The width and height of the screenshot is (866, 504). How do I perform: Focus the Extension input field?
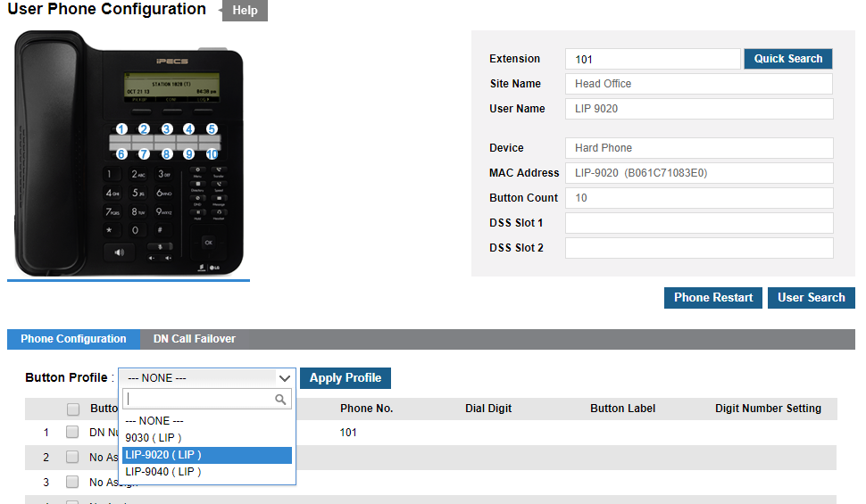[653, 59]
